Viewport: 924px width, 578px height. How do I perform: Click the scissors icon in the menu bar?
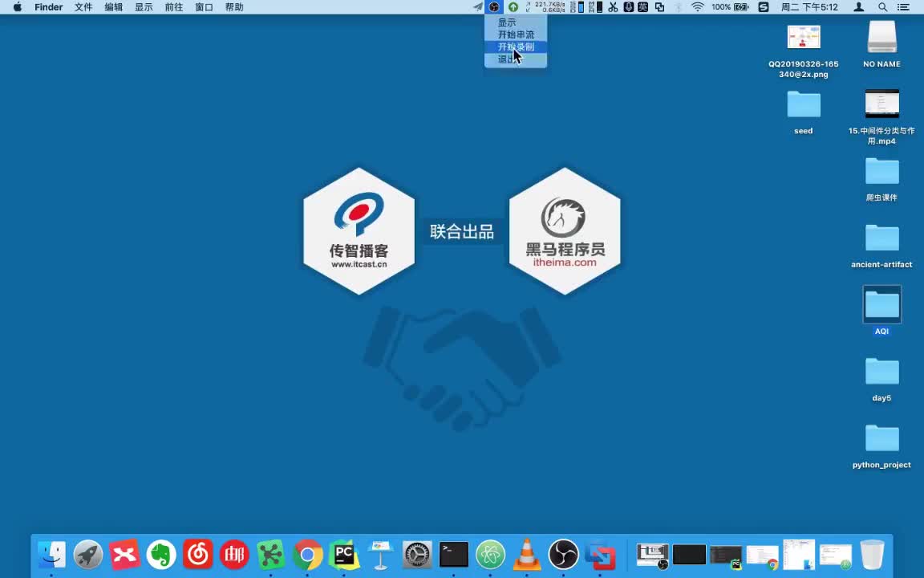(x=613, y=7)
